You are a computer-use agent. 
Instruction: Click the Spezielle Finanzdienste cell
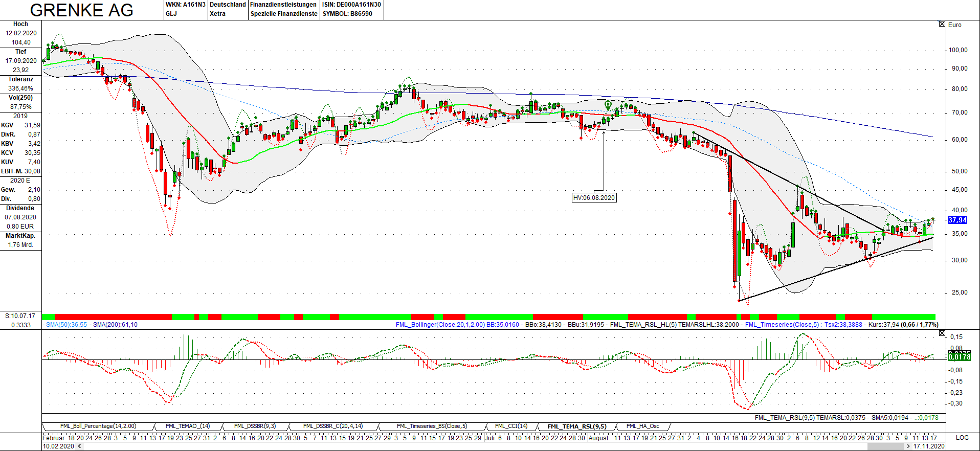pos(284,14)
